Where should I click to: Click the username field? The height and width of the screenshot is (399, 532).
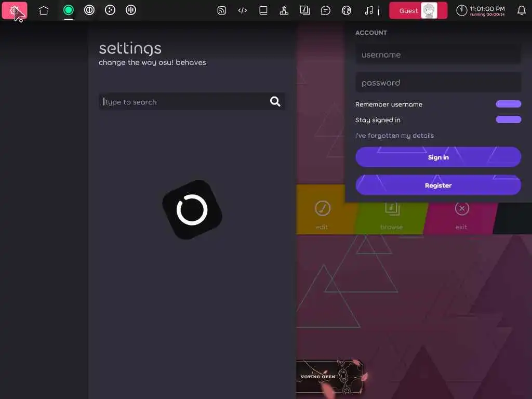click(x=438, y=55)
